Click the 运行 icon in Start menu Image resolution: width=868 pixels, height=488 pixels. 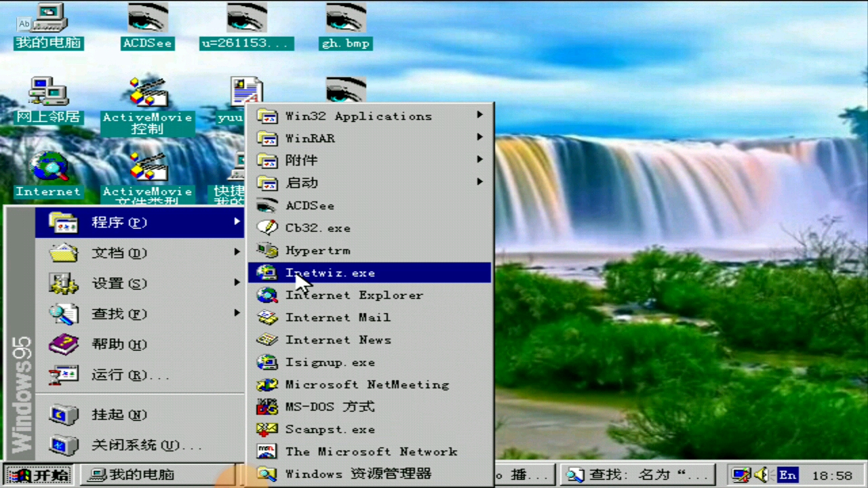(64, 374)
